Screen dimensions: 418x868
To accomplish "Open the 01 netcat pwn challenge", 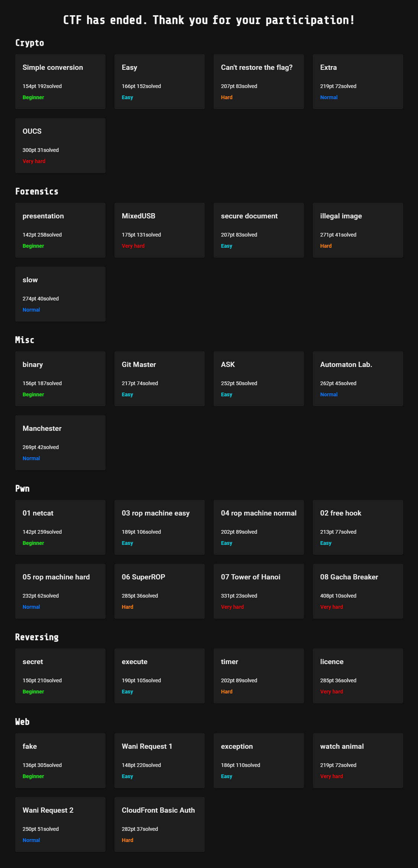I will [x=60, y=527].
